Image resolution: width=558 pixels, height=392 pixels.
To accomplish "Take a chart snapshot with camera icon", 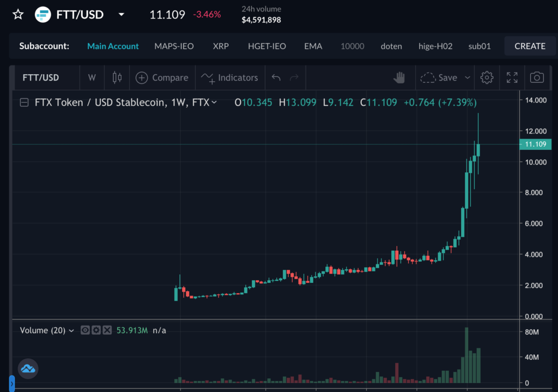I will click(x=537, y=77).
